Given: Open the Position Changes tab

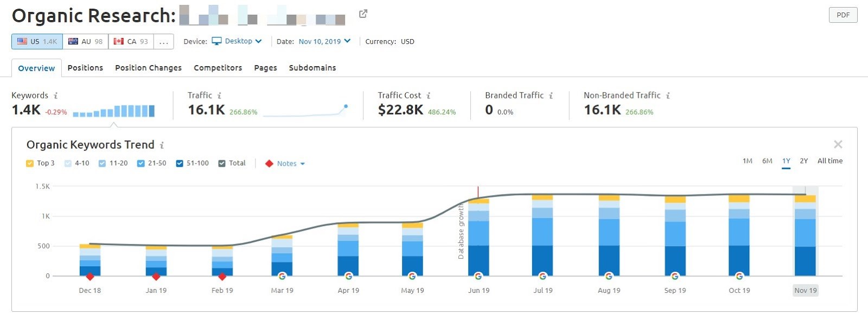Looking at the screenshot, I should 148,68.
